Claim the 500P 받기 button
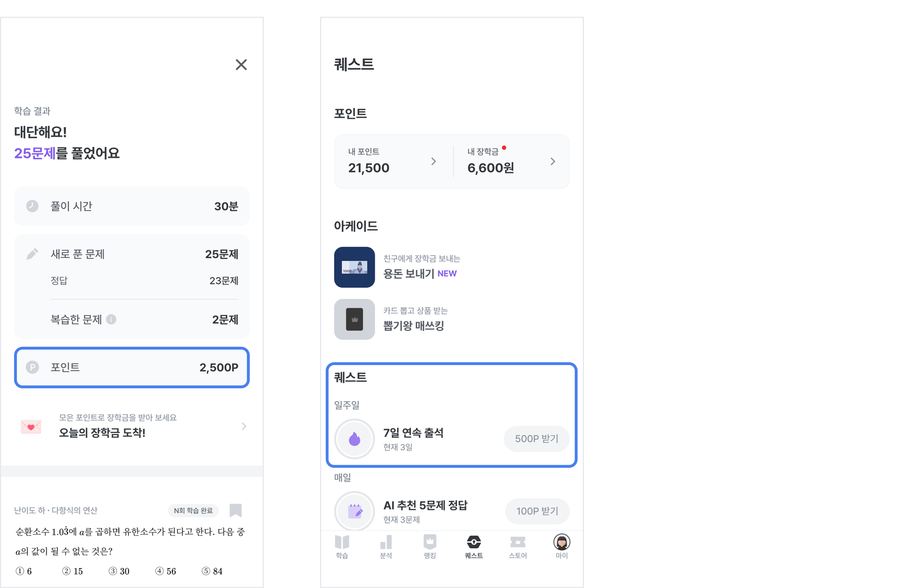This screenshot has height=588, width=904. pyautogui.click(x=536, y=439)
